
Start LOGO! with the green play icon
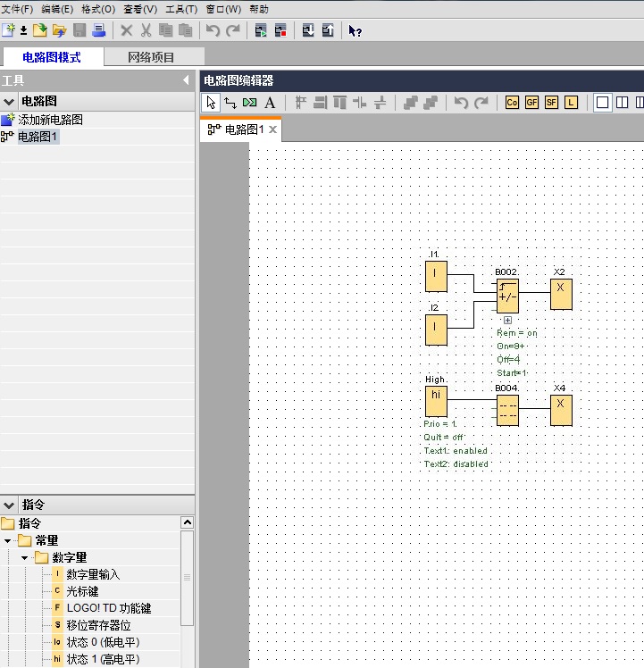click(261, 30)
